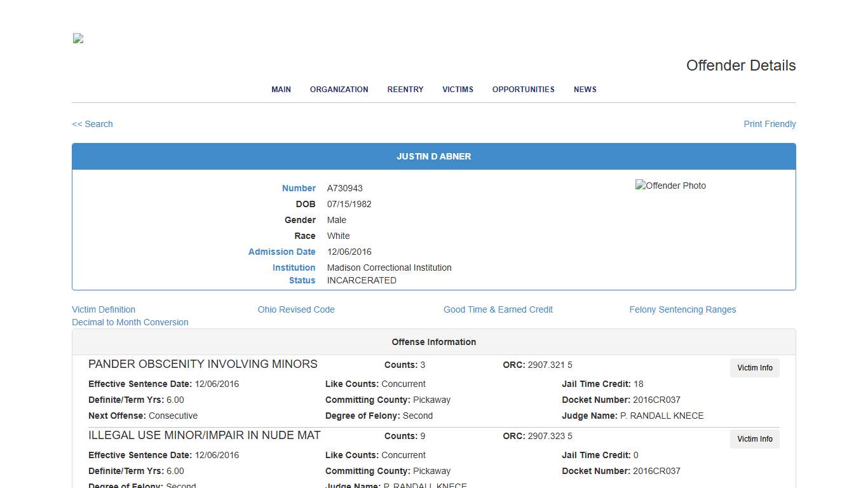Open the MAIN navigation menu item
This screenshot has height=488, width=868.
point(281,90)
